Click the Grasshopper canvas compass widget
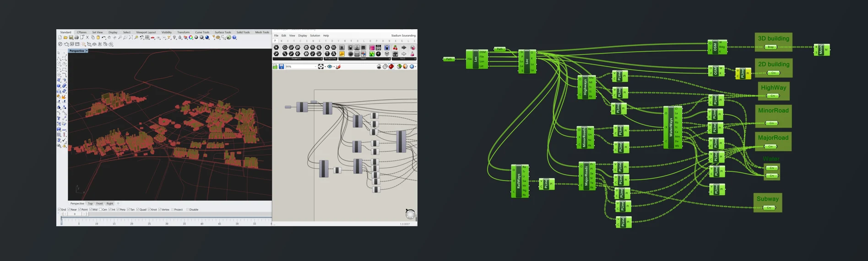 [410, 213]
